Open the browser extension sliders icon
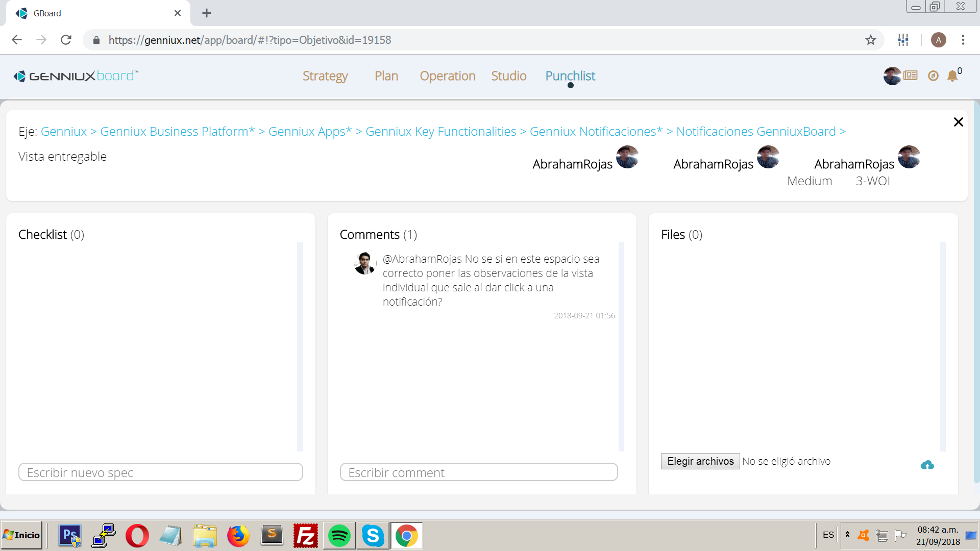The width and height of the screenshot is (980, 551). (903, 40)
